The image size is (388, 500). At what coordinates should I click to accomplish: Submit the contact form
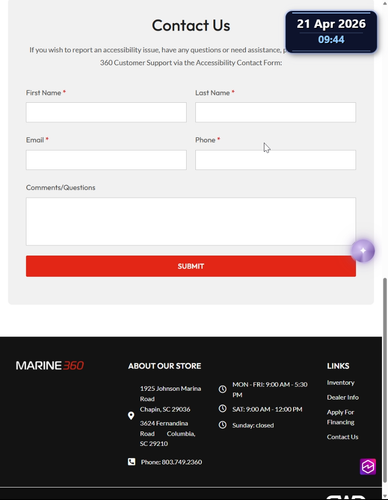click(x=191, y=266)
